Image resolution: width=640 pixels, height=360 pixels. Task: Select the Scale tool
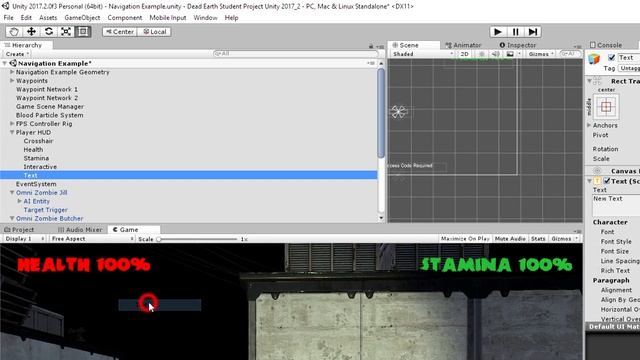coord(66,32)
